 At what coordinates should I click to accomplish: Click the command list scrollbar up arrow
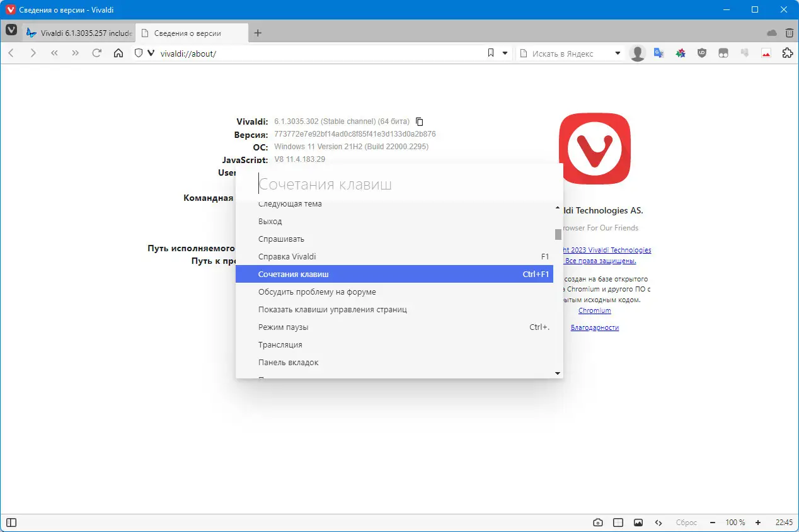[558, 207]
